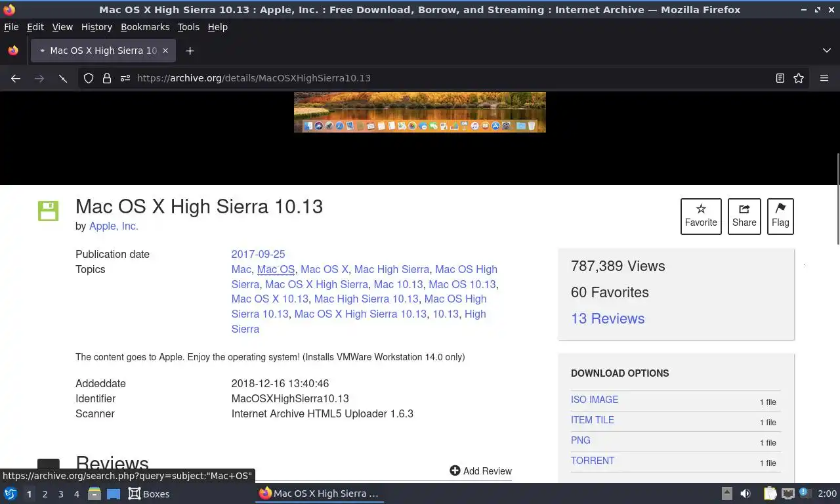Open the Tools menu
The height and width of the screenshot is (504, 840).
coord(188,27)
